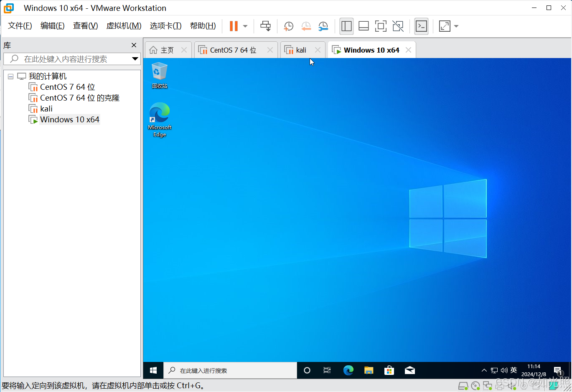Take a snapshot of this virtual machine

pos(288,26)
